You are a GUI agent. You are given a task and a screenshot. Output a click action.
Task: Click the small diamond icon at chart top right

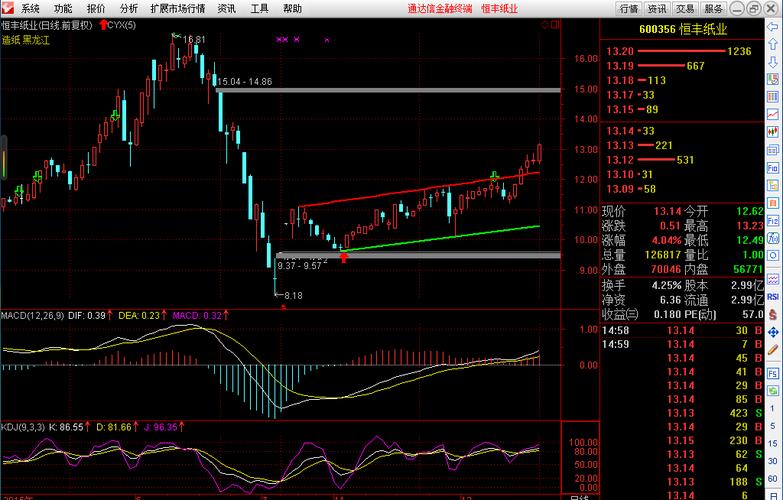click(544, 24)
